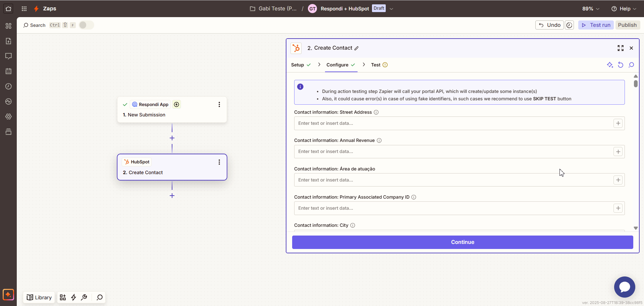Click the Test run button
The height and width of the screenshot is (306, 644).
(x=596, y=25)
